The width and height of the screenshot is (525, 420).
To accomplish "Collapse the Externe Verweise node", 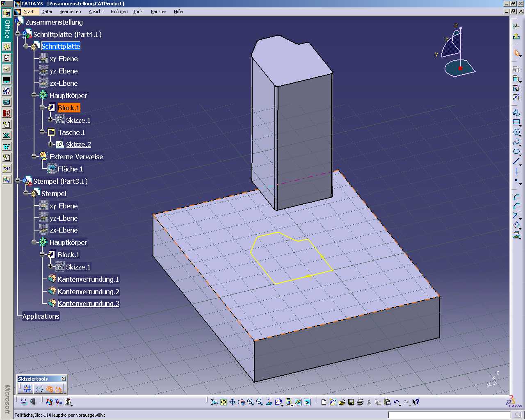I will [x=34, y=156].
